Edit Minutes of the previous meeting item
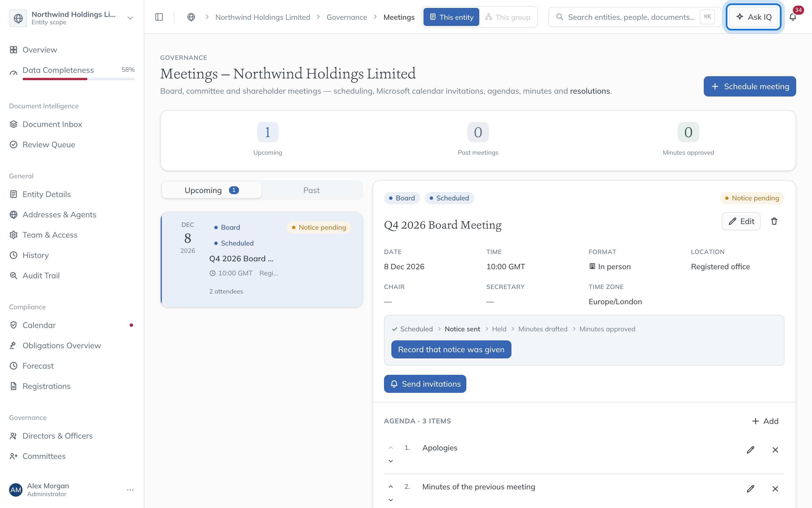Screen dimensions: 812x508 pyautogui.click(x=750, y=489)
